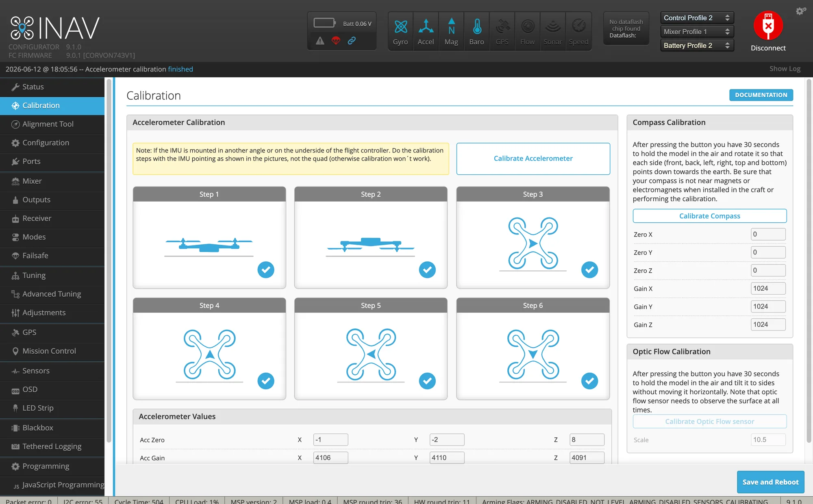Select the Adjustments tab
This screenshot has height=504, width=813.
pos(52,313)
